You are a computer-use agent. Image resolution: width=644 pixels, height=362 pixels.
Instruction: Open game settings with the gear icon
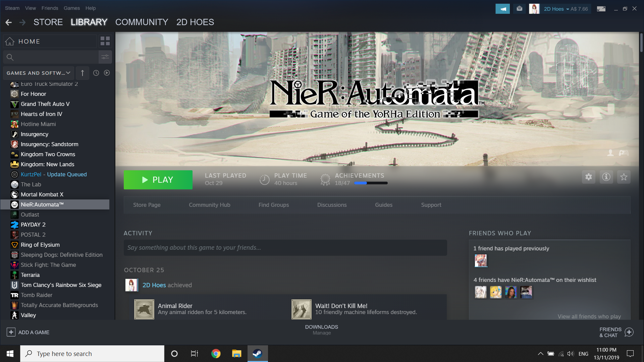click(x=588, y=177)
